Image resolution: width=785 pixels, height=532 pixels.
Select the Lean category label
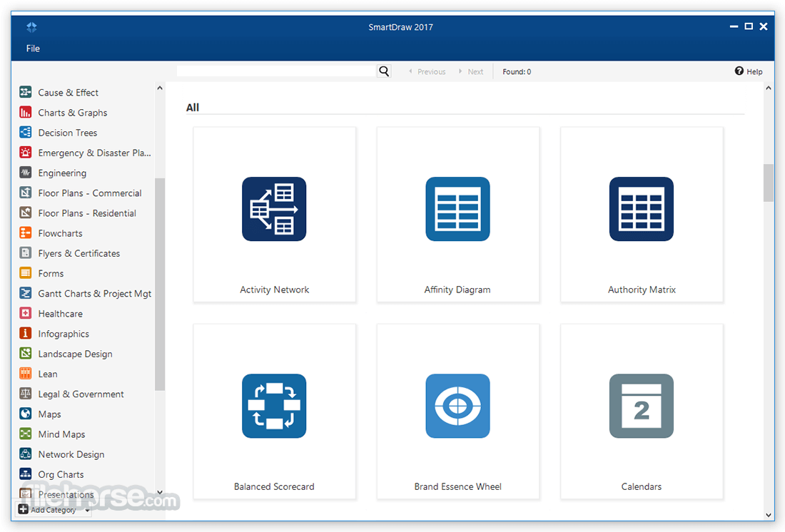click(48, 374)
